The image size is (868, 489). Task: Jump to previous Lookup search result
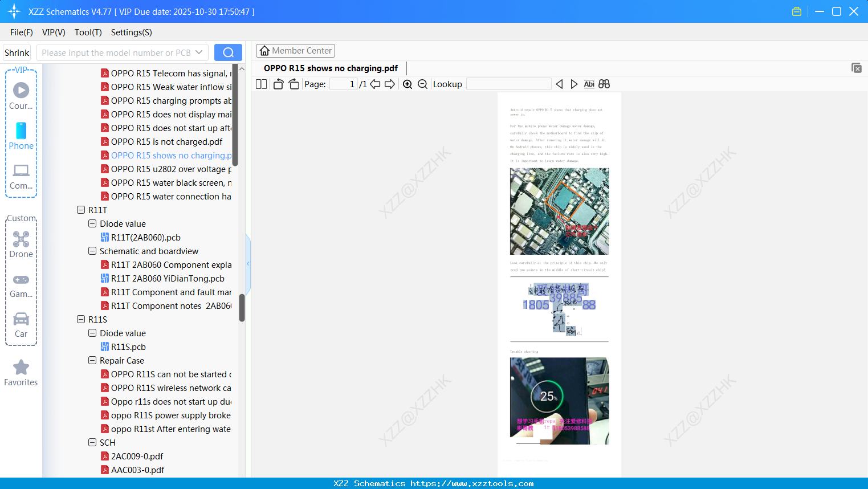click(x=559, y=84)
